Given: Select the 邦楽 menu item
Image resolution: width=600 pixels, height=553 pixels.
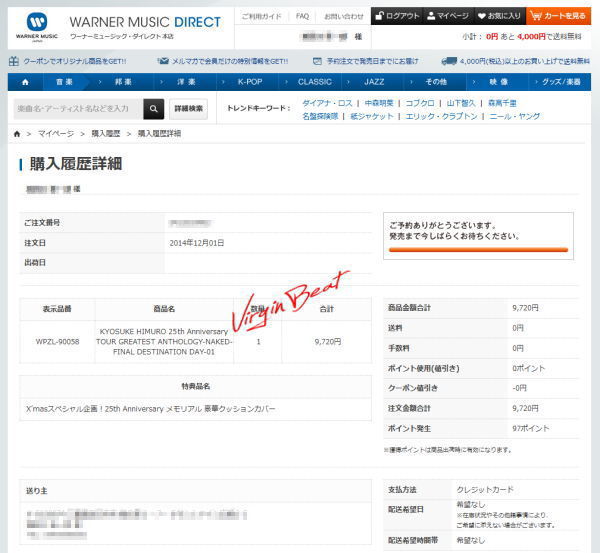Looking at the screenshot, I should [123, 82].
